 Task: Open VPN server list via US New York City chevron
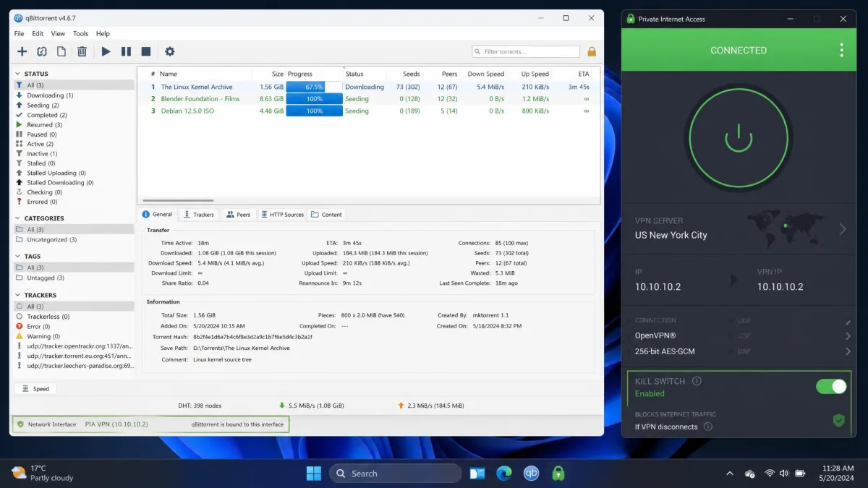(x=842, y=229)
